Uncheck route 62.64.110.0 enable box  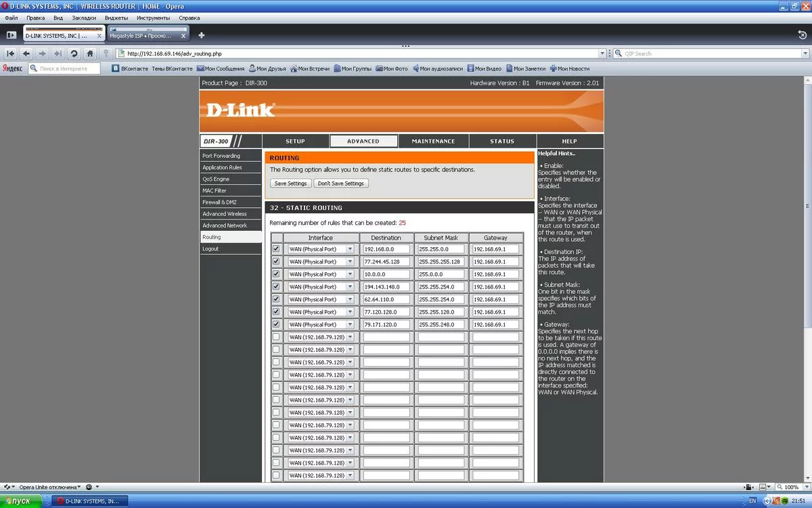click(x=276, y=299)
